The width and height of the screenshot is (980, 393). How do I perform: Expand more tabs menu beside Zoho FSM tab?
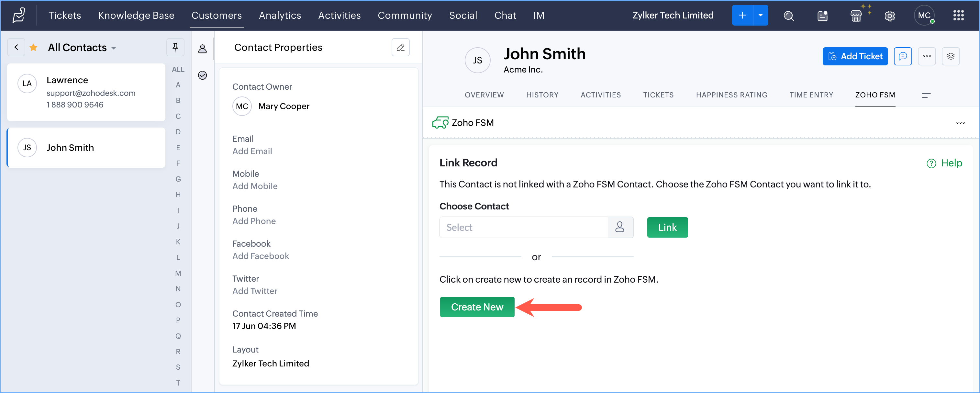(926, 95)
